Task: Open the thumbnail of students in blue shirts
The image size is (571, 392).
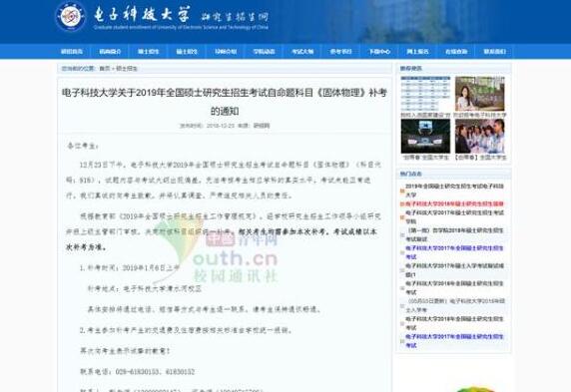Action: tap(480, 136)
